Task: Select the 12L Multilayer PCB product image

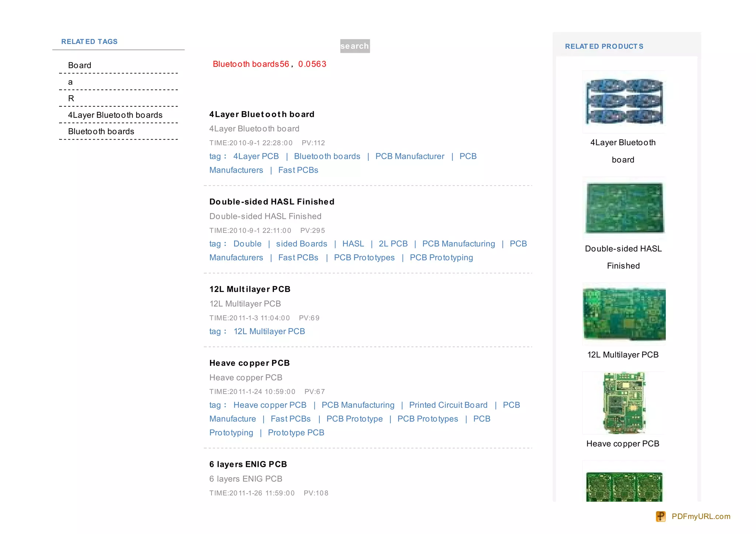Action: (x=624, y=314)
